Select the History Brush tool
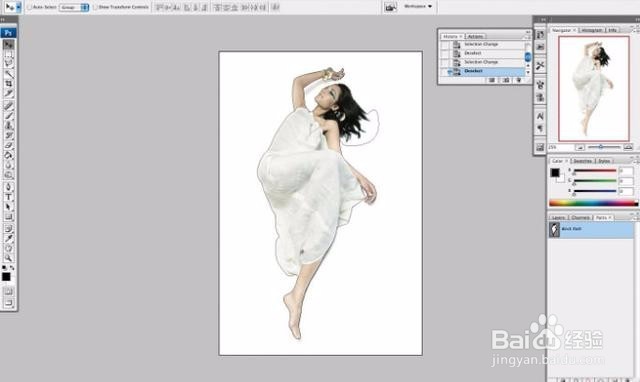The width and height of the screenshot is (640, 382). tap(9, 135)
